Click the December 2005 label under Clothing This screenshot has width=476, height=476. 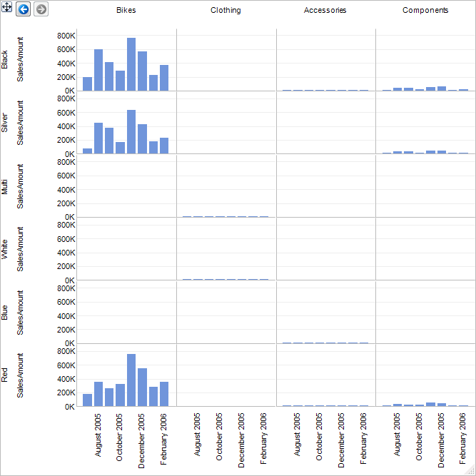(240, 440)
